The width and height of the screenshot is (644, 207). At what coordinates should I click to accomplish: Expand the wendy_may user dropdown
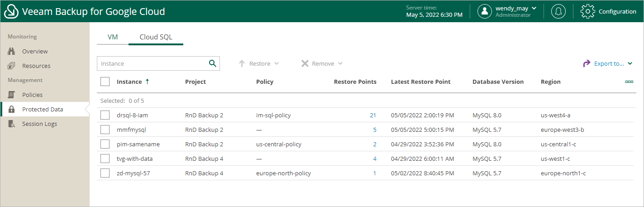pyautogui.click(x=534, y=8)
